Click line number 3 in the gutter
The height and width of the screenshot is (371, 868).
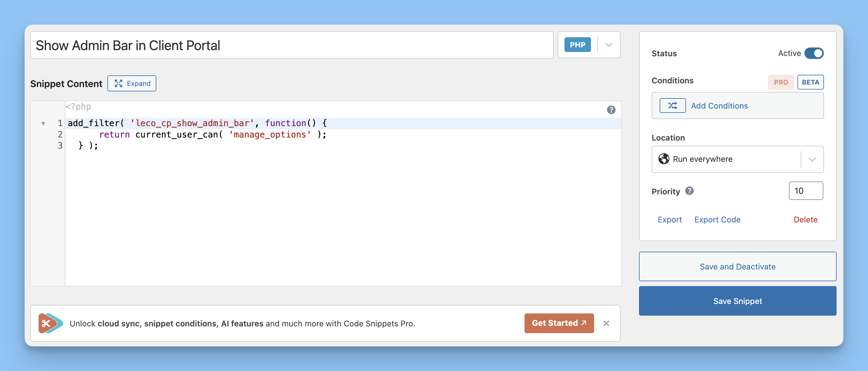(60, 146)
